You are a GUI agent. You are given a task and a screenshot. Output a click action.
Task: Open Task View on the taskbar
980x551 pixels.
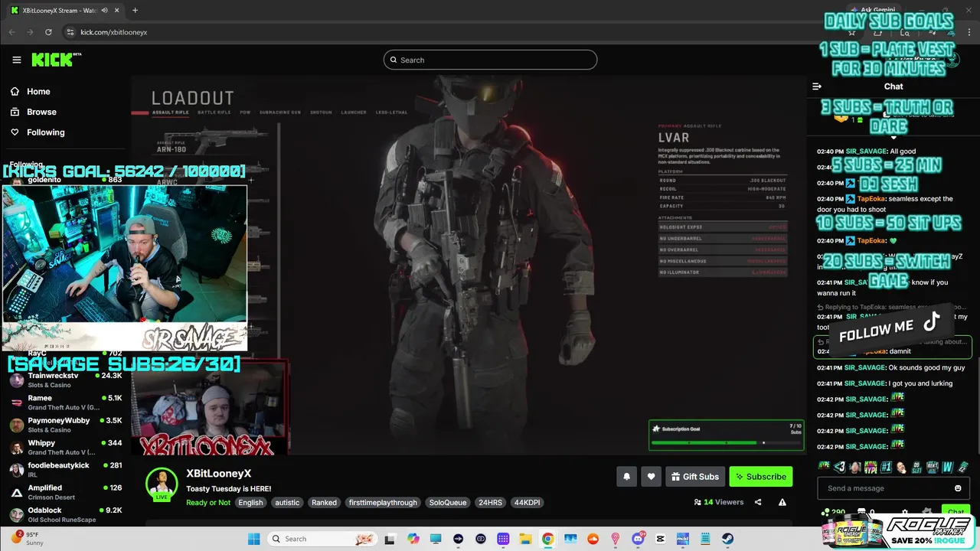tap(390, 539)
